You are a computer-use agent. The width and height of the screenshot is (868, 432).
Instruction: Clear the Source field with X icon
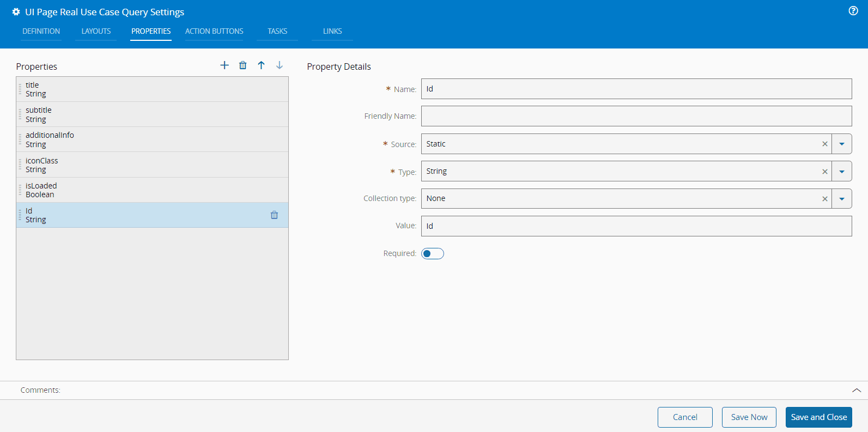tap(825, 144)
